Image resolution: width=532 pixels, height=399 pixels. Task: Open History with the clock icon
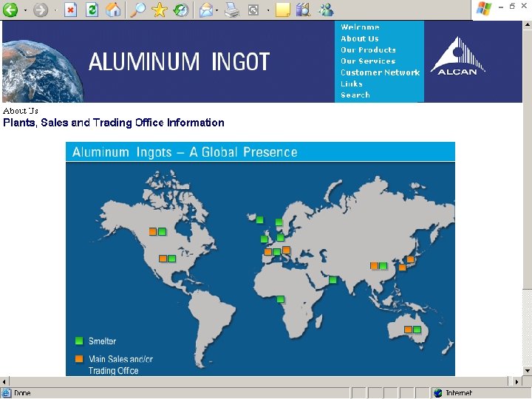tap(181, 10)
